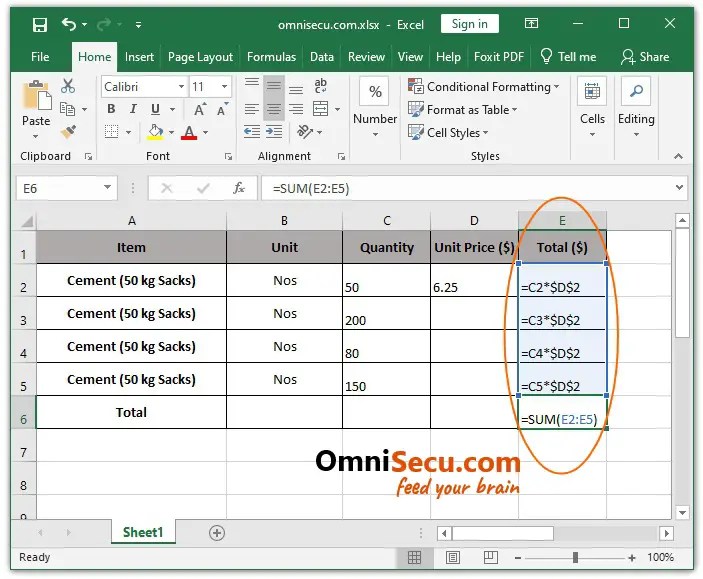Open the Cells group button

pyautogui.click(x=592, y=108)
